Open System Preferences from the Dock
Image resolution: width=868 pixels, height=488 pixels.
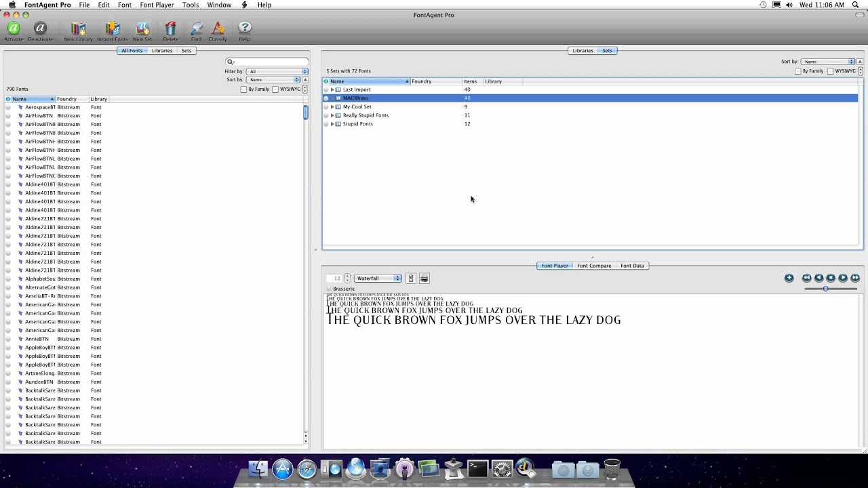coord(502,468)
